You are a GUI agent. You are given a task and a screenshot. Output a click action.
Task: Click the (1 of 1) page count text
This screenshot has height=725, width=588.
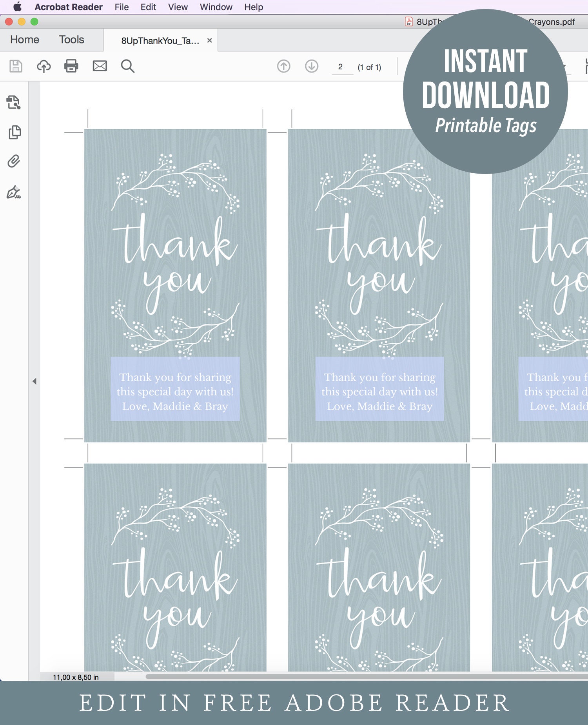pos(369,67)
